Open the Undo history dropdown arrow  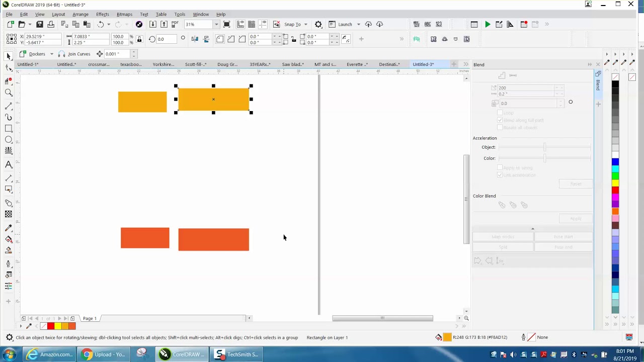pyautogui.click(x=108, y=24)
